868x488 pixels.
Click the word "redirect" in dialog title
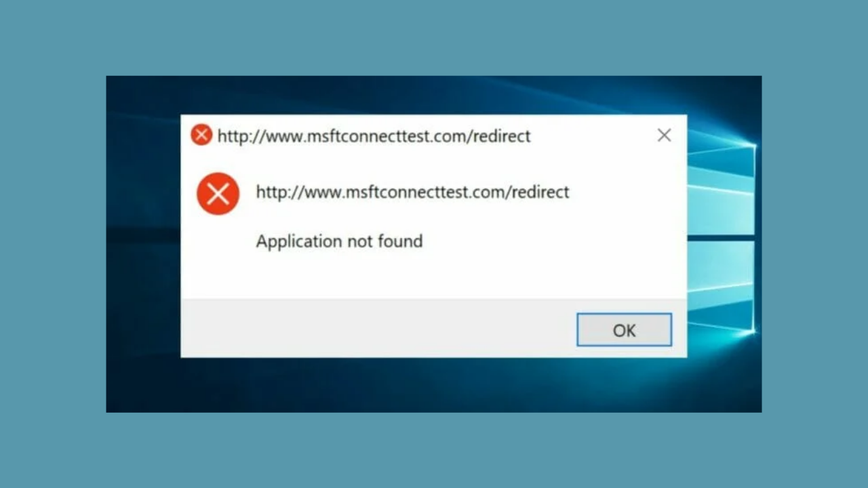502,136
